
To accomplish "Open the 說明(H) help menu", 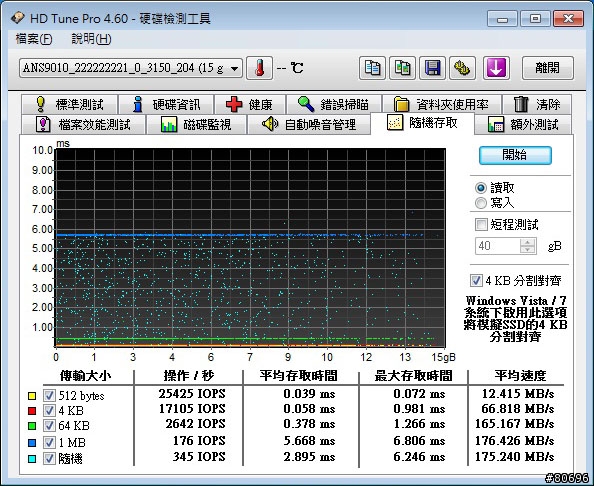I will [91, 39].
